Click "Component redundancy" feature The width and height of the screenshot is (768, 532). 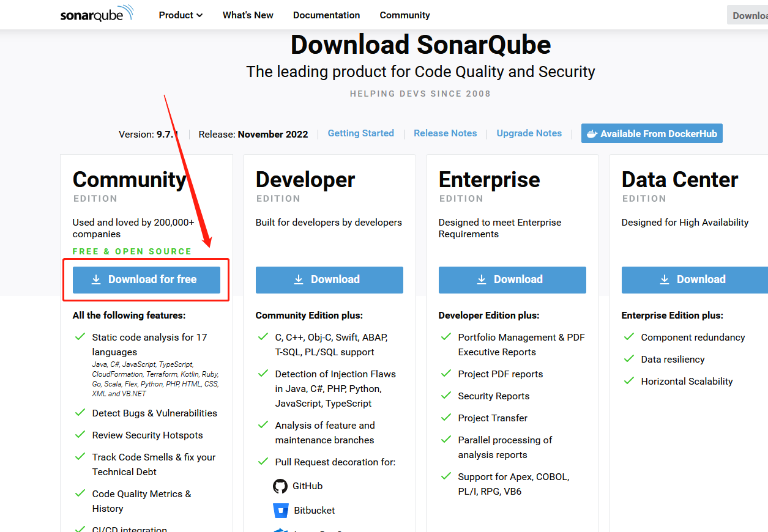point(693,338)
